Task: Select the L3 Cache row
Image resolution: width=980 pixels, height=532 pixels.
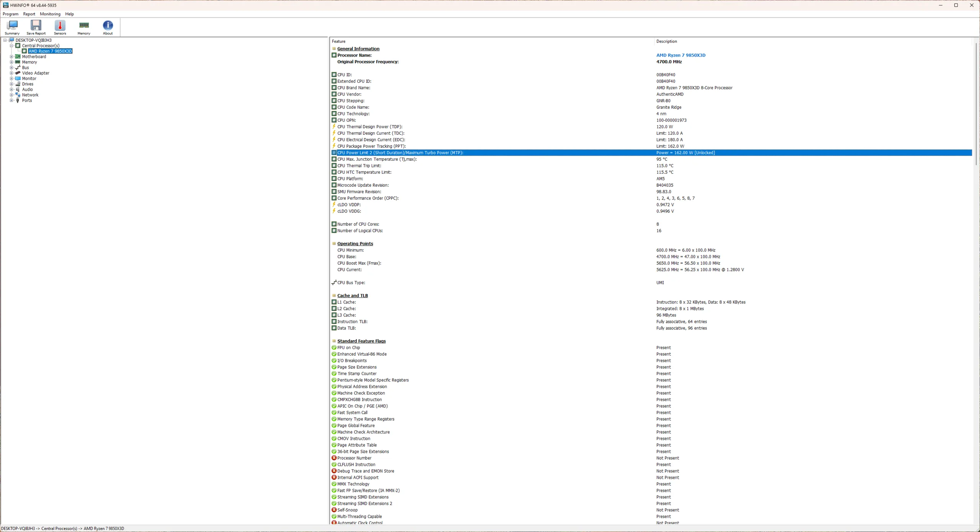Action: pos(346,315)
